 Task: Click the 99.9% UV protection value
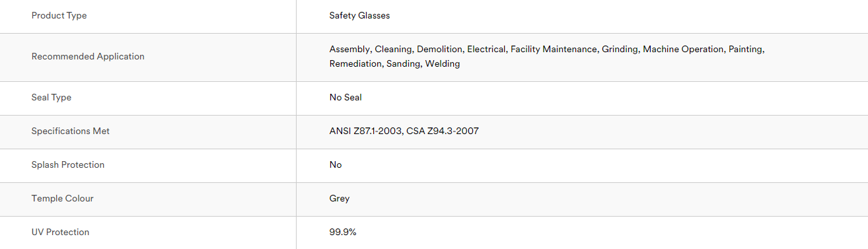coord(343,232)
